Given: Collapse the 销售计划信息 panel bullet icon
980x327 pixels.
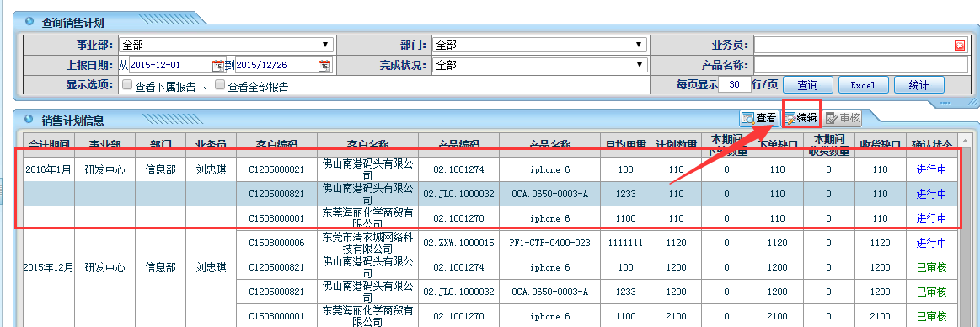Looking at the screenshot, I should click(29, 120).
